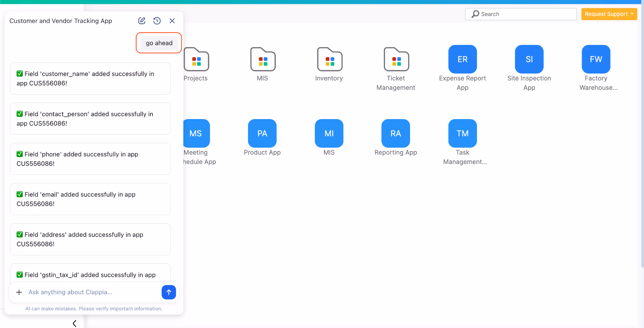The width and height of the screenshot is (644, 328).
Task: Open the Ticket Management folder
Action: [396, 60]
